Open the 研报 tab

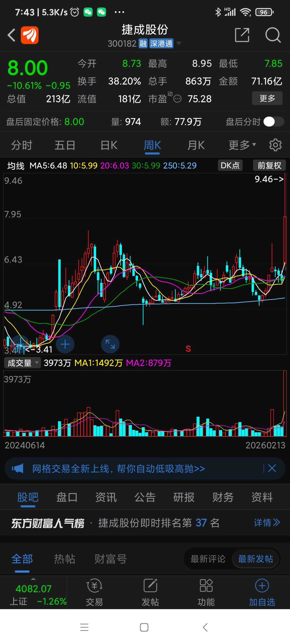pos(184,497)
